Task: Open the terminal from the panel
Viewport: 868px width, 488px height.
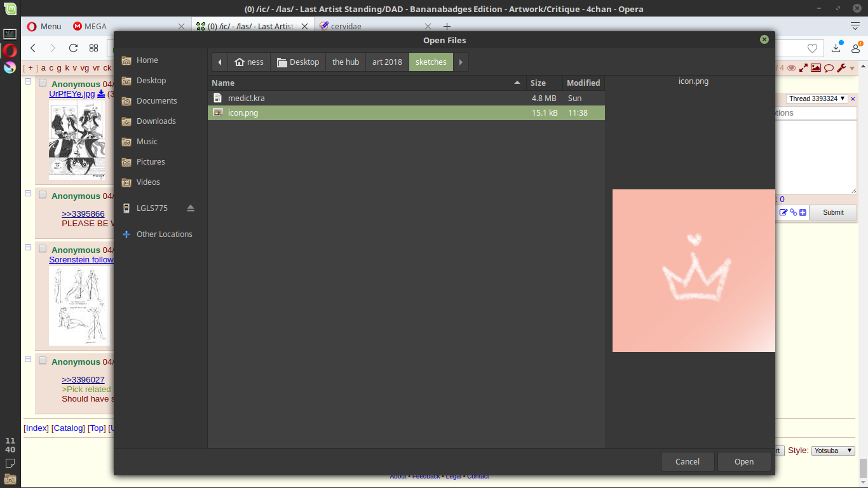Action: (10, 34)
